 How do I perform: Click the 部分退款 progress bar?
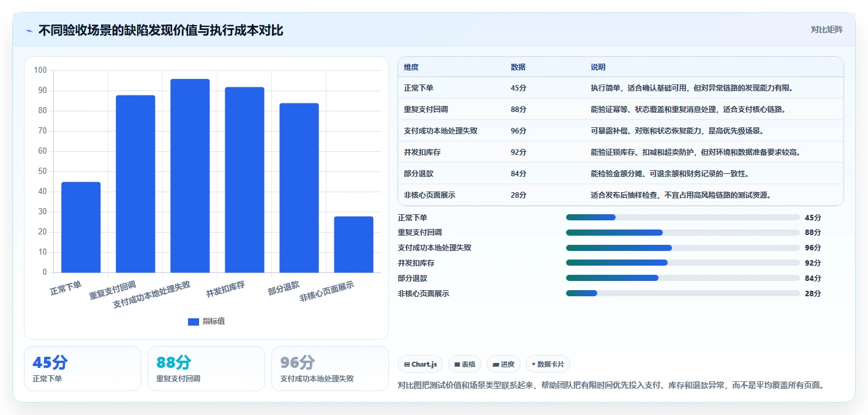[683, 278]
